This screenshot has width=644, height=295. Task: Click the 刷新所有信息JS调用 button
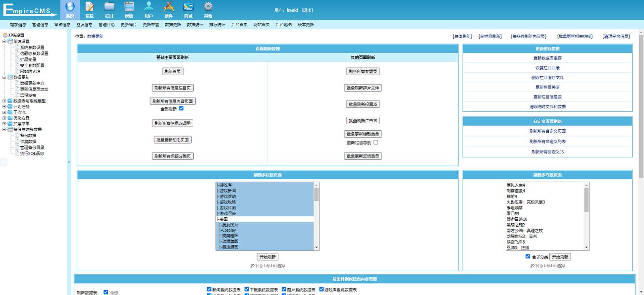tap(173, 123)
